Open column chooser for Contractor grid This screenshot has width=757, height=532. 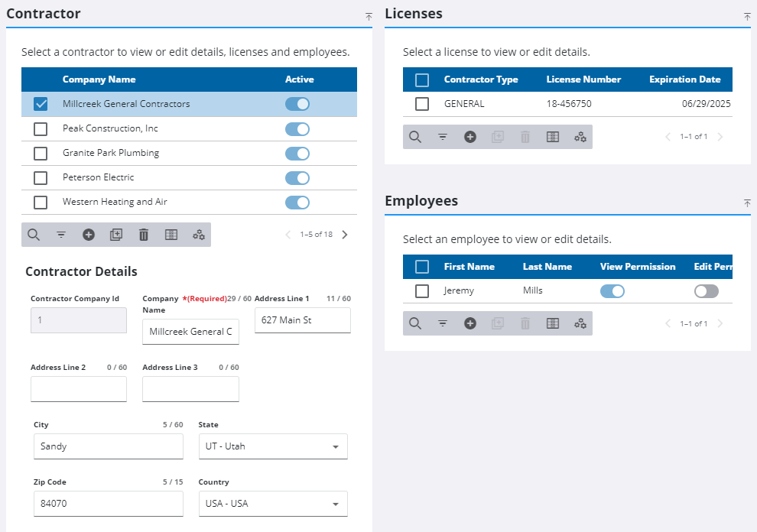coord(171,235)
